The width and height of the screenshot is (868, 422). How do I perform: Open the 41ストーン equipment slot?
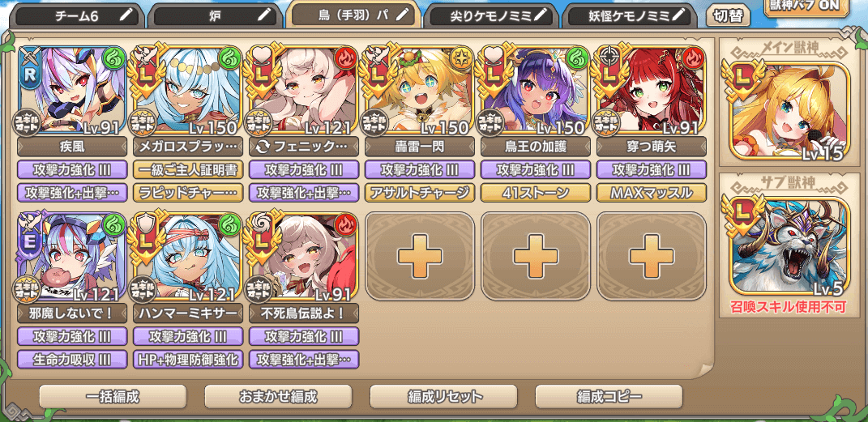tap(535, 193)
